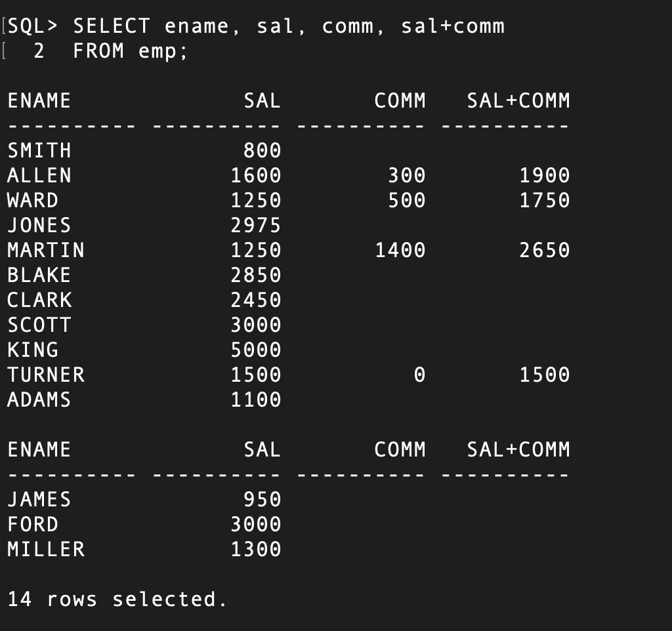The image size is (672, 631).
Task: Click the name KING in results
Action: pyautogui.click(x=33, y=350)
